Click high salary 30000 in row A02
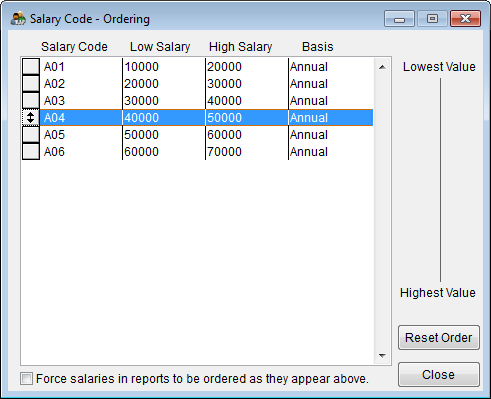 tap(247, 84)
